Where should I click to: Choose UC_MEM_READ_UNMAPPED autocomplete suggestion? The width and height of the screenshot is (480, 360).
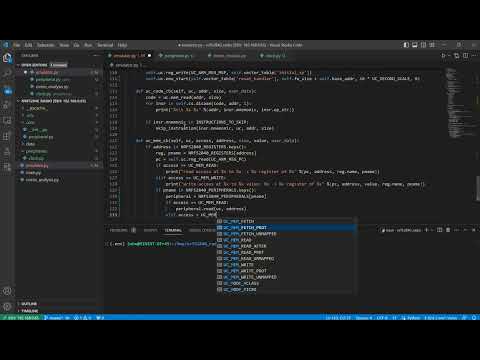(287, 258)
